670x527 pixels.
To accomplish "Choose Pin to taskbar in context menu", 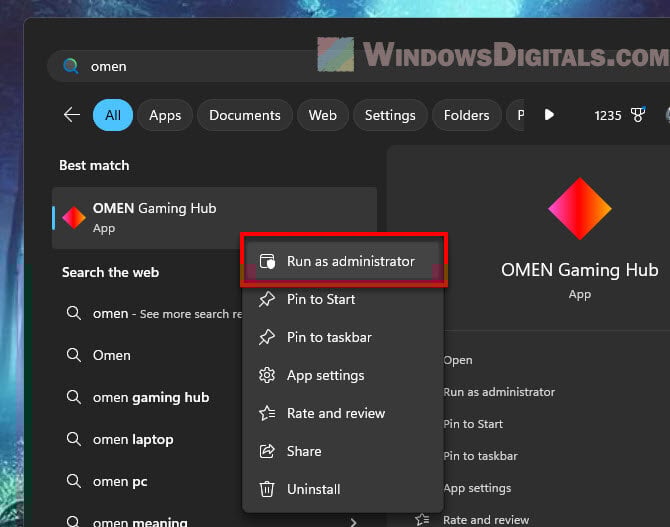I will pos(344,337).
